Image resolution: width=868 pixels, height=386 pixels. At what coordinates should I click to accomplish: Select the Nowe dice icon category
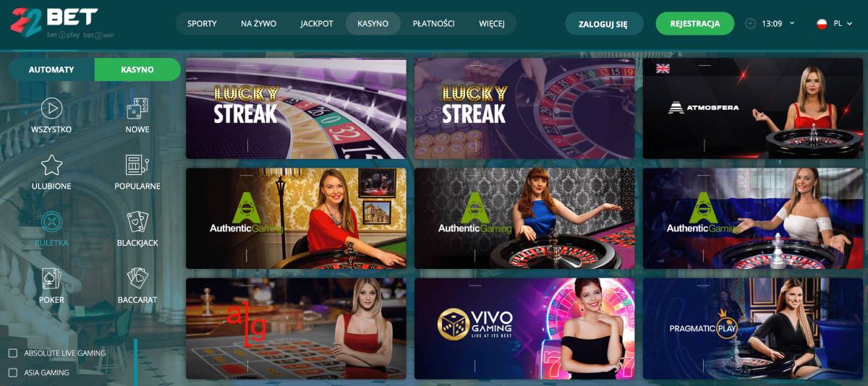click(x=137, y=108)
